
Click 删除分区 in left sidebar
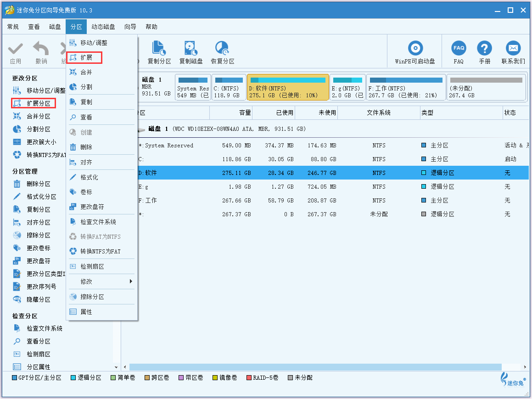32,184
